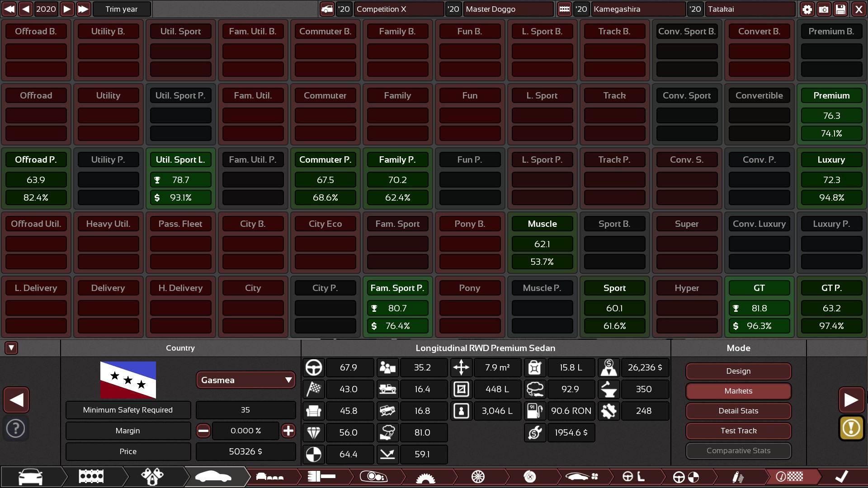The width and height of the screenshot is (868, 488).
Task: Click the Design tab option
Action: click(x=738, y=371)
